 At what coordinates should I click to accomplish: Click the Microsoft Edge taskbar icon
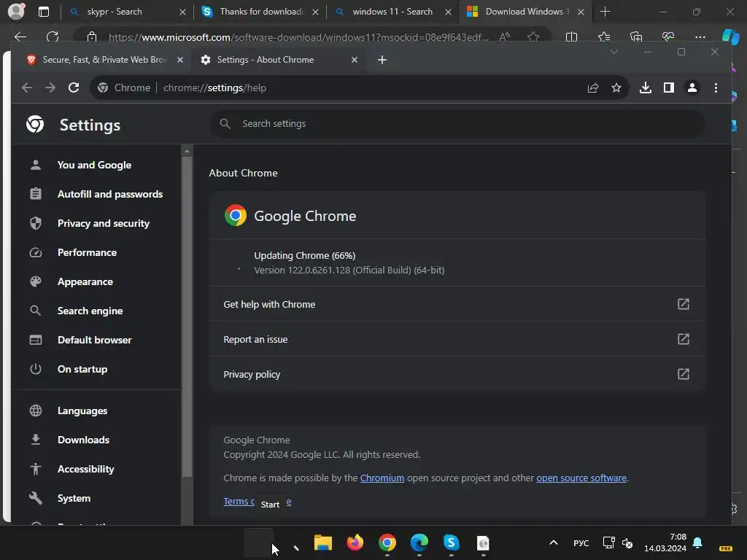click(419, 542)
